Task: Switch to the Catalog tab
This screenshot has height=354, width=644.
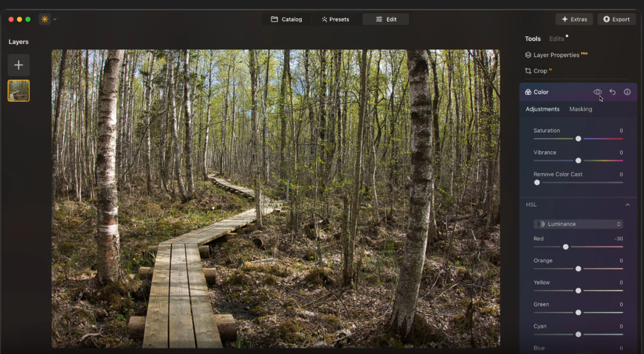Action: click(287, 19)
